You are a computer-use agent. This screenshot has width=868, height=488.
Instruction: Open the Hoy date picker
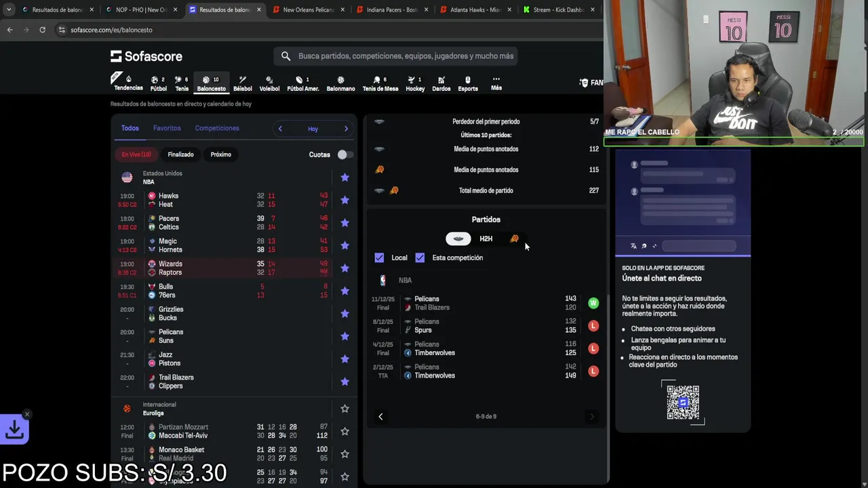[313, 129]
